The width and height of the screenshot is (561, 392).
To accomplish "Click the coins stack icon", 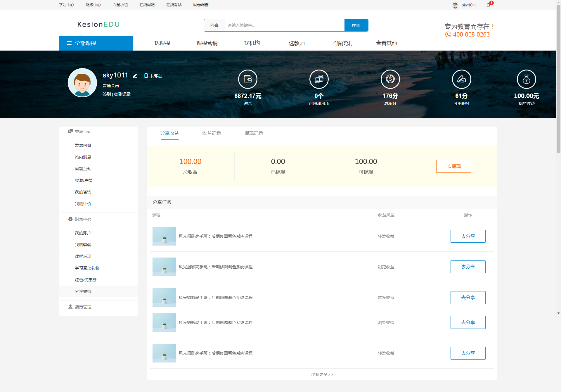I will pos(319,79).
